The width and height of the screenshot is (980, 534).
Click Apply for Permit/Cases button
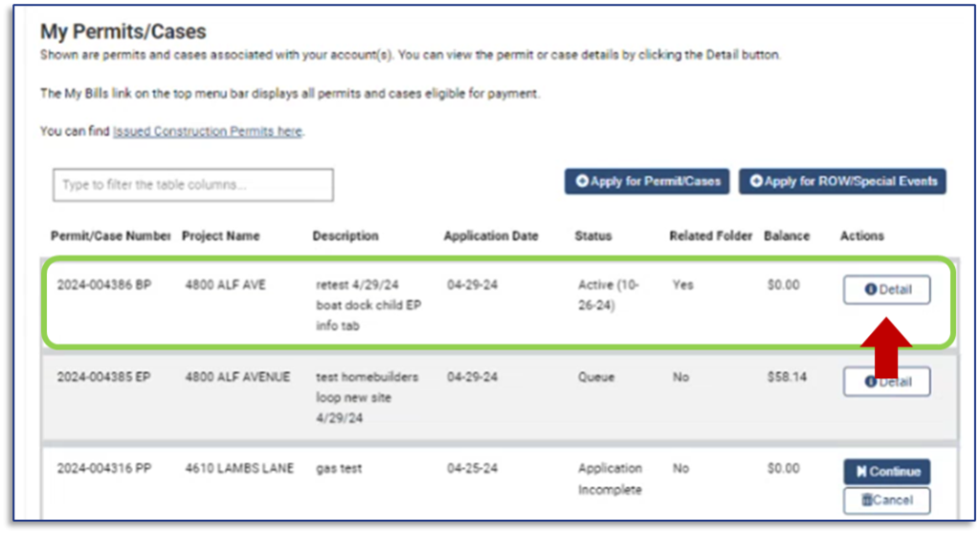pyautogui.click(x=647, y=182)
